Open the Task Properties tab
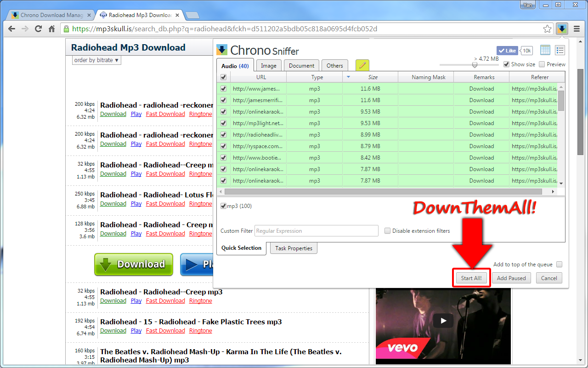This screenshot has width=588, height=368. point(294,248)
